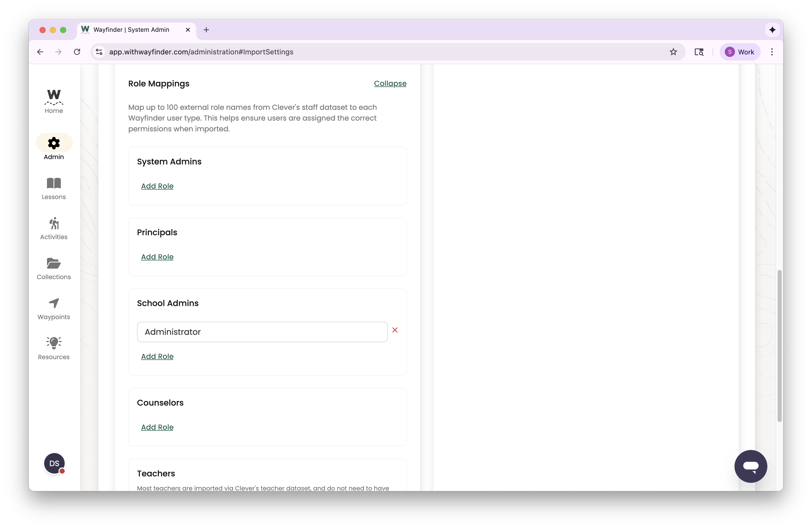812x529 pixels.
Task: Add Role under Principals
Action: pos(157,257)
